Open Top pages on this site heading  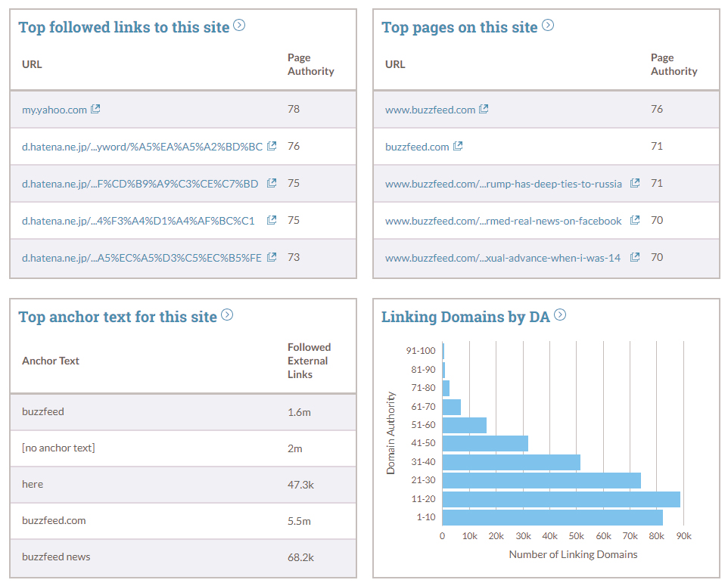(x=459, y=27)
